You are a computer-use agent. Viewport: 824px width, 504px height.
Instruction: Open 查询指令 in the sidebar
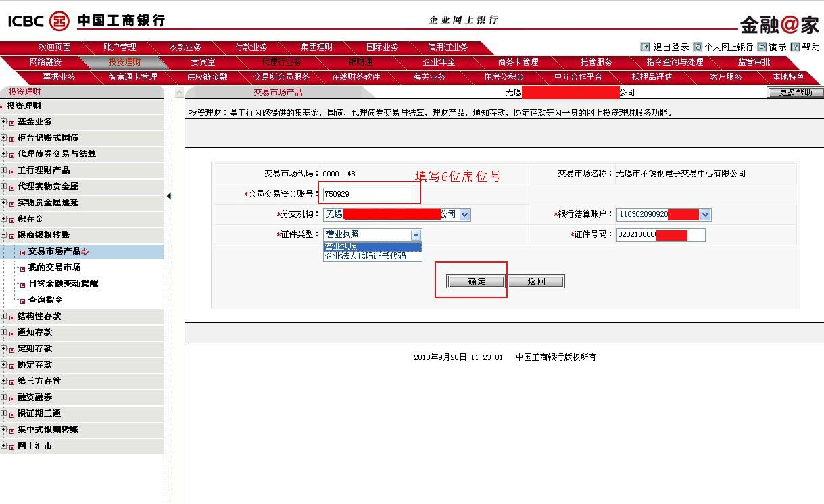(x=46, y=300)
